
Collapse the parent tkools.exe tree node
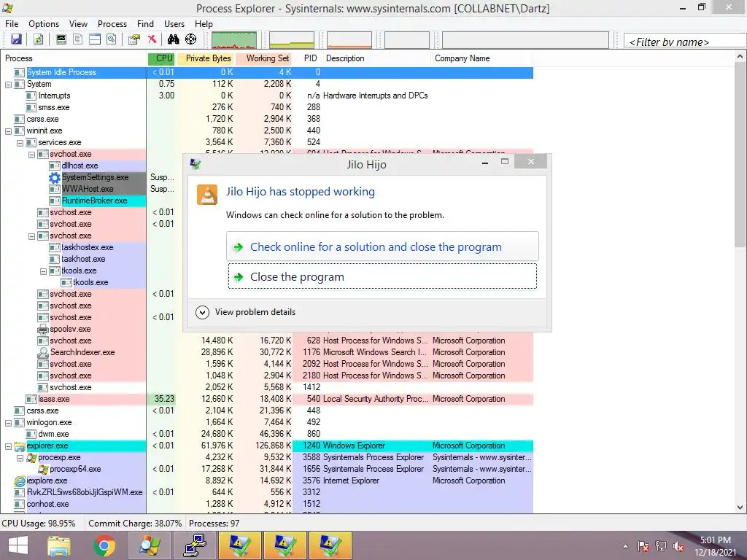pyautogui.click(x=43, y=271)
